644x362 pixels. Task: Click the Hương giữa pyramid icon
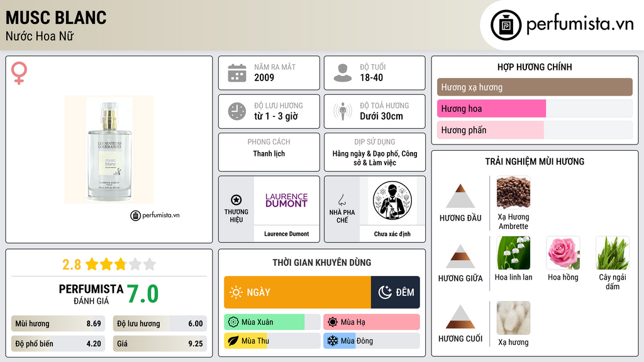460,256
